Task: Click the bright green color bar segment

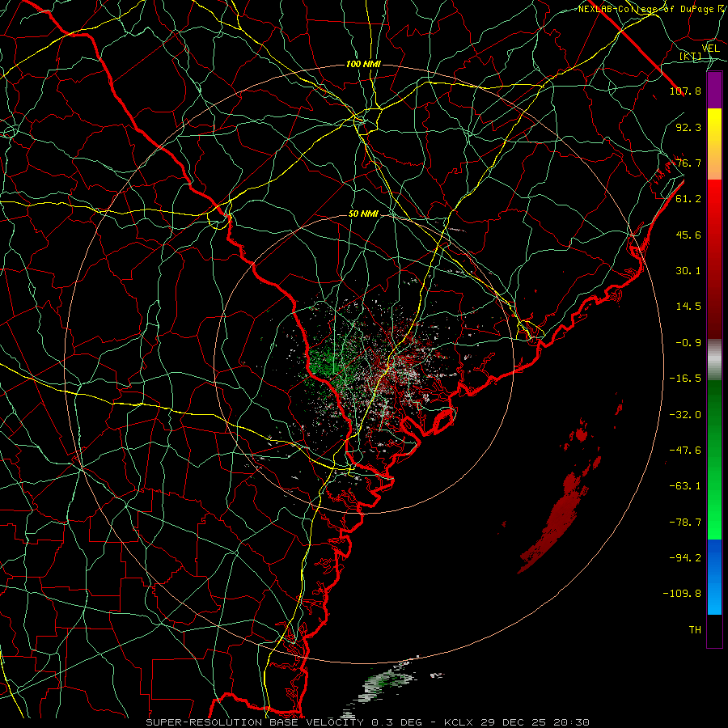Action: (714, 515)
